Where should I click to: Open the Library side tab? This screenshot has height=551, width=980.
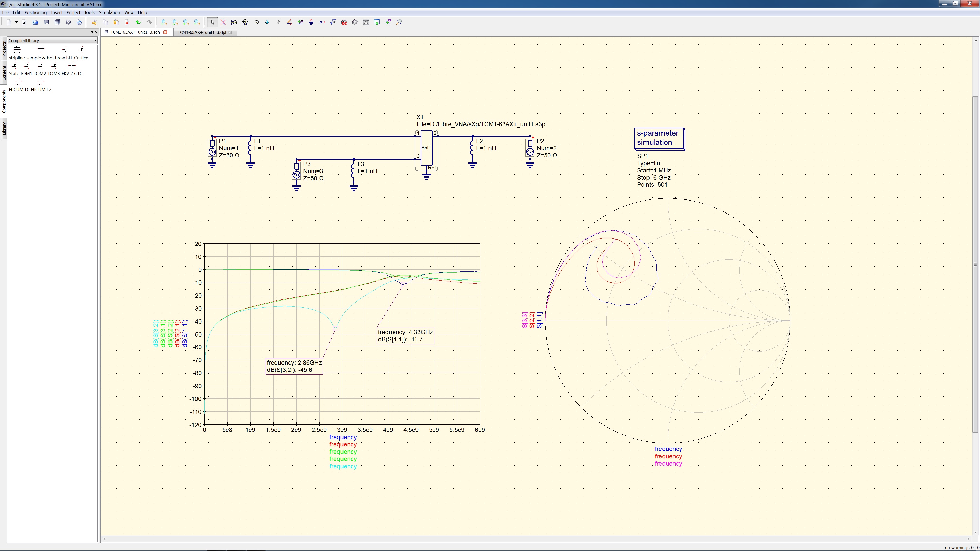coord(4,129)
